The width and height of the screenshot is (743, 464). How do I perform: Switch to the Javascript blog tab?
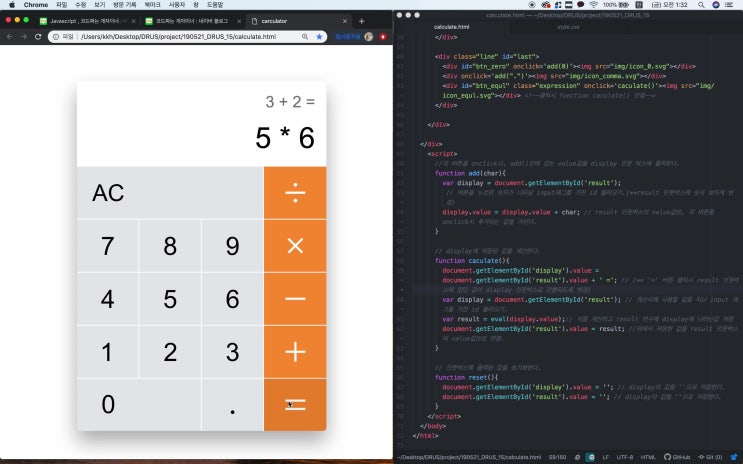click(88, 21)
